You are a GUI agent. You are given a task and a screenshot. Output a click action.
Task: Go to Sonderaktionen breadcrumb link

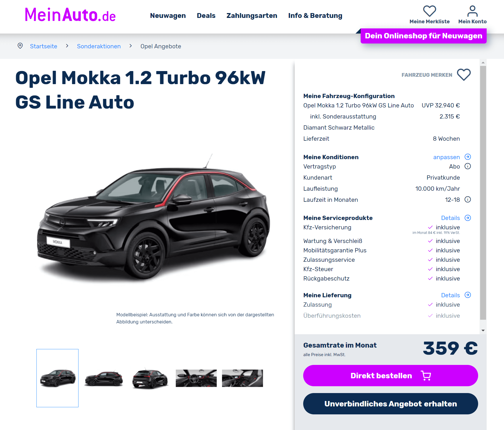(x=99, y=46)
